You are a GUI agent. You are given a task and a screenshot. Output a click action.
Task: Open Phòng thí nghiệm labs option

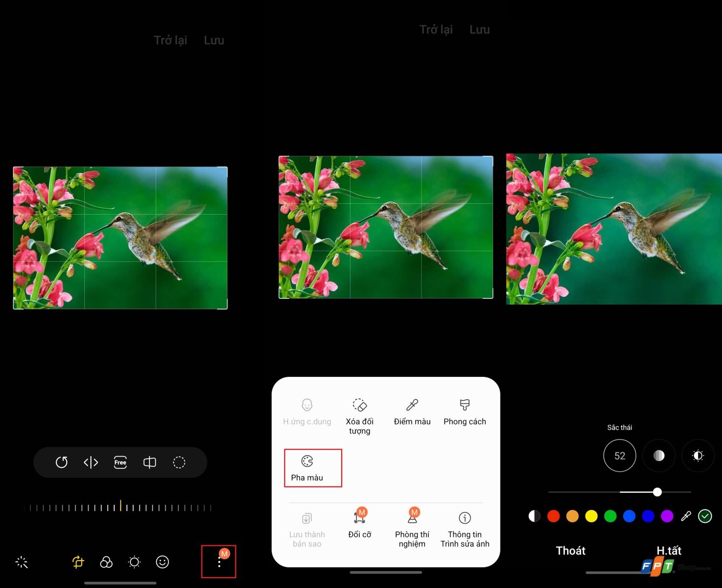412,528
